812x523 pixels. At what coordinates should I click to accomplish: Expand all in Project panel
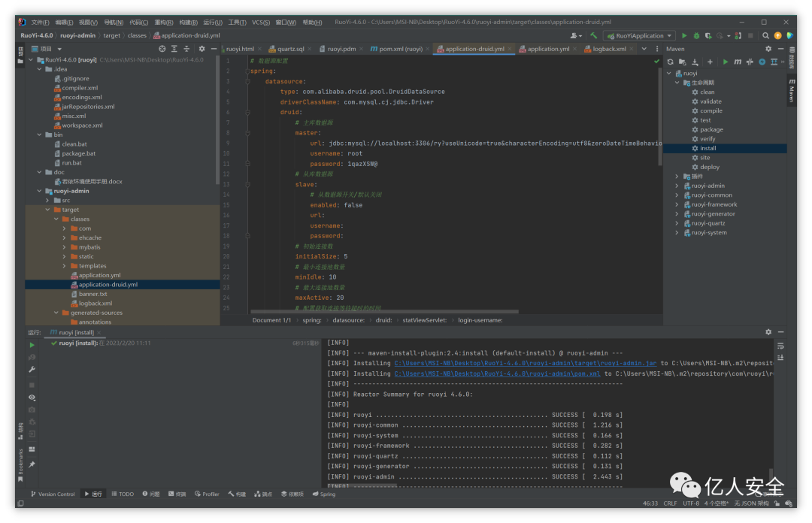pyautogui.click(x=174, y=49)
